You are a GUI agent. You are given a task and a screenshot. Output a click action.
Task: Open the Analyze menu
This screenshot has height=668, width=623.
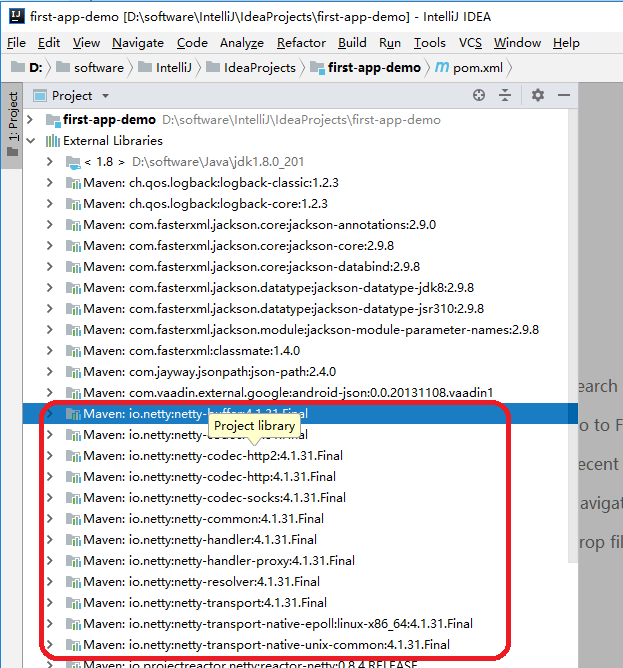(242, 43)
